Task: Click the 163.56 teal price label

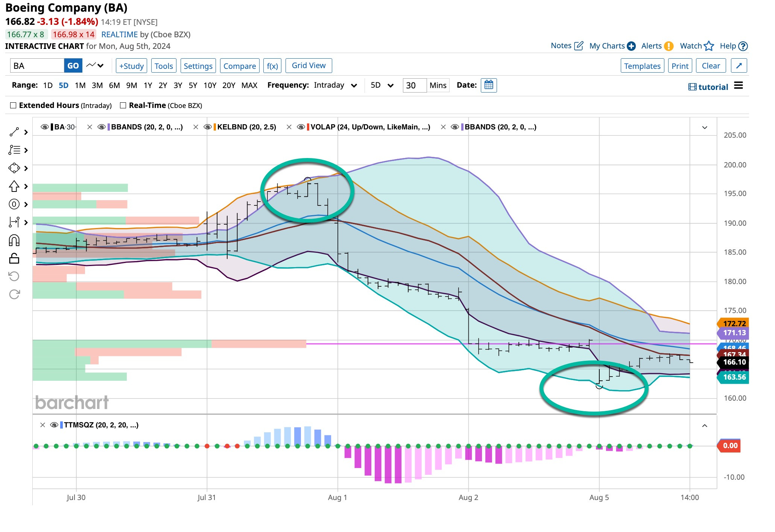Action: pyautogui.click(x=733, y=377)
